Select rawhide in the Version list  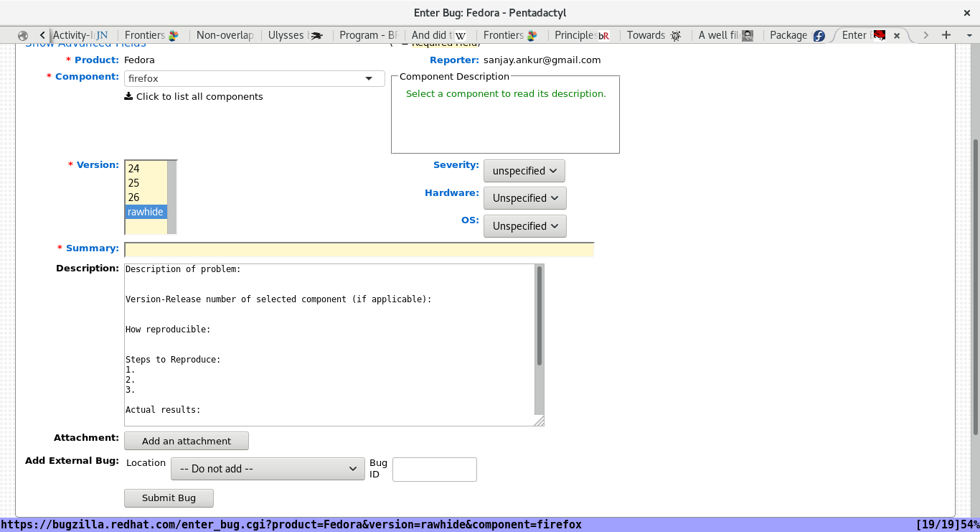[146, 212]
